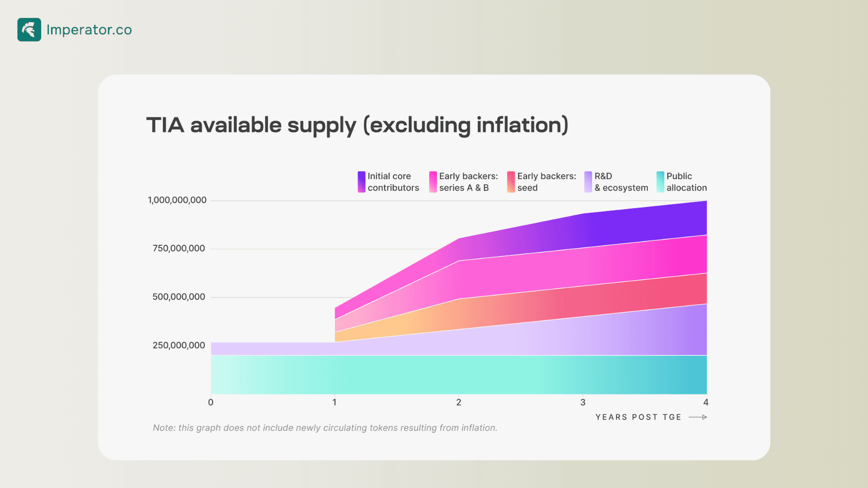868x488 pixels.
Task: Click the inflation note below the chart
Action: tap(325, 428)
